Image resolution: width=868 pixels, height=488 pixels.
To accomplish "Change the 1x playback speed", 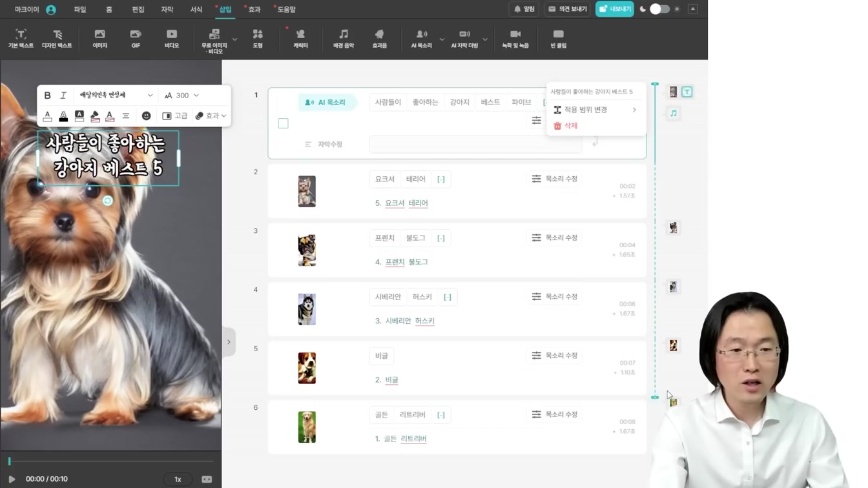I will [x=178, y=480].
